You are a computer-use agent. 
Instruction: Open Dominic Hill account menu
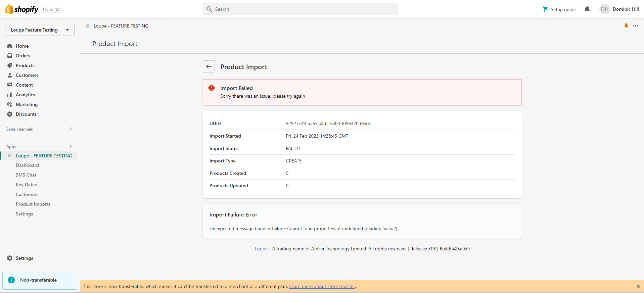coord(619,9)
